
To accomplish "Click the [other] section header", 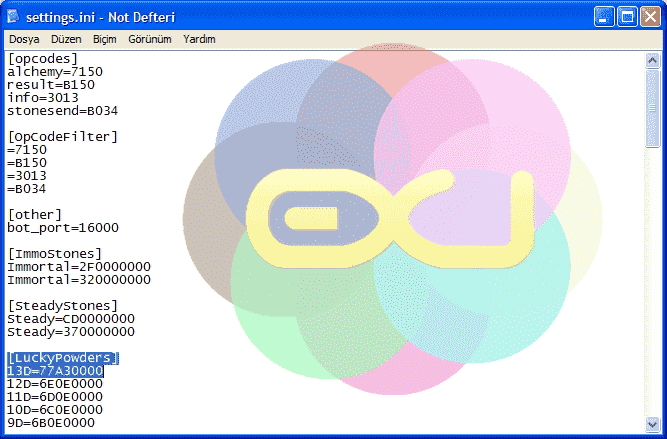I will (35, 214).
